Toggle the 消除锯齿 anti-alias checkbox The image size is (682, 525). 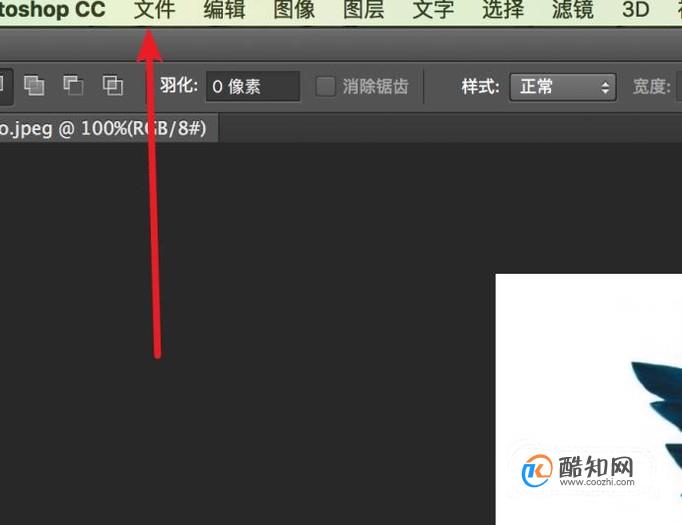325,86
